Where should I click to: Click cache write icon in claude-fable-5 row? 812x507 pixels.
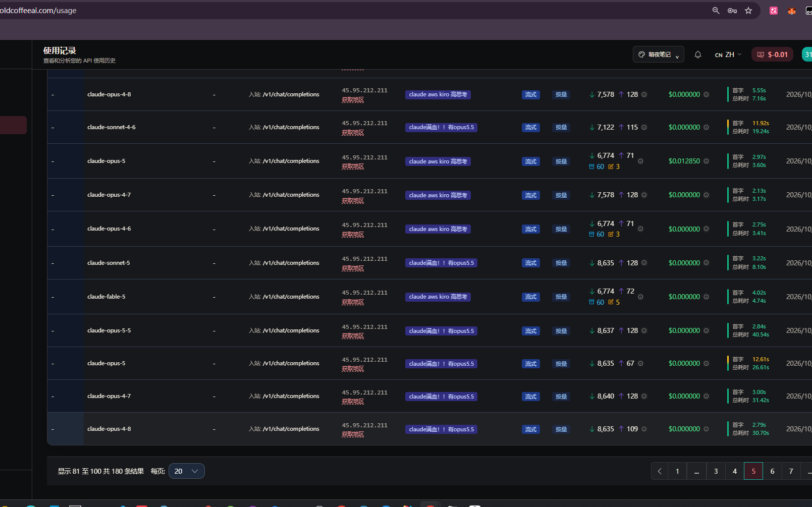coord(611,303)
